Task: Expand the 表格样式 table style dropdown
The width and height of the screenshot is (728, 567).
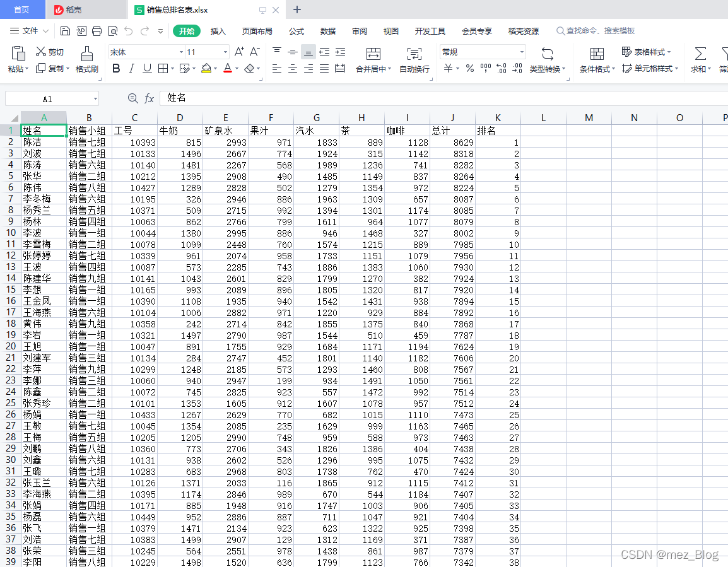Action: point(669,52)
